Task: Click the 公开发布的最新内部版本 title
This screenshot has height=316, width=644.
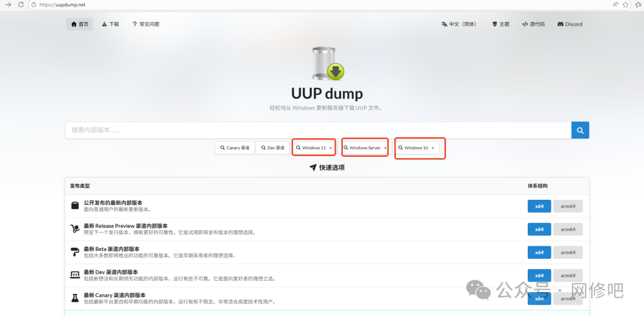Action: coord(113,203)
